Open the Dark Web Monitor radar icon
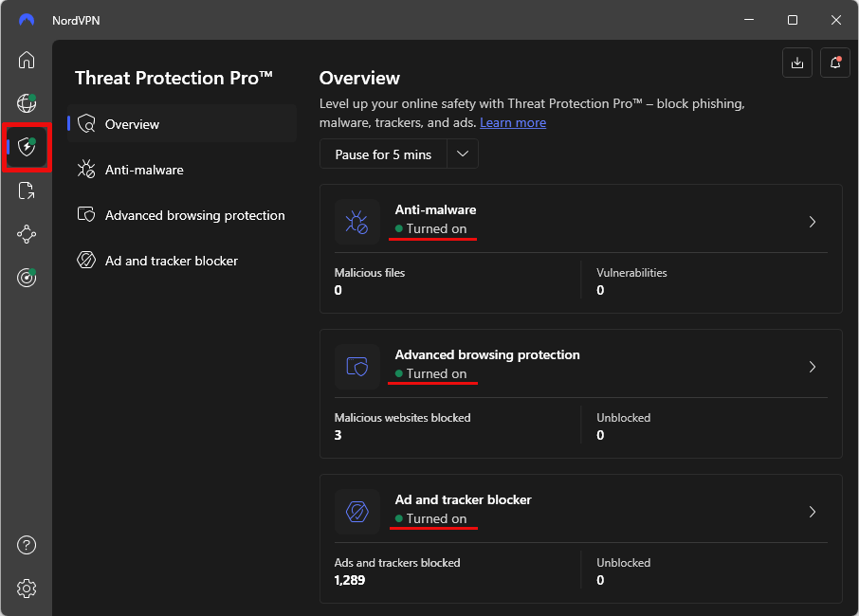This screenshot has height=616, width=859. (27, 279)
